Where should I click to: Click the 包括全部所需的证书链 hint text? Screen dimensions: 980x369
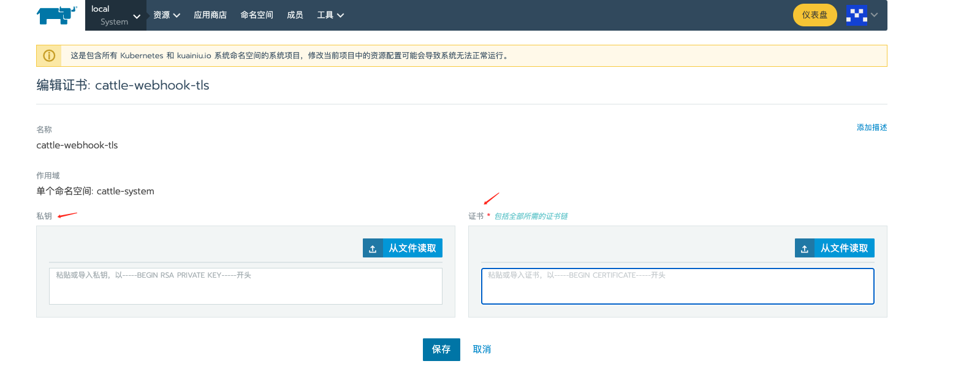[531, 216]
